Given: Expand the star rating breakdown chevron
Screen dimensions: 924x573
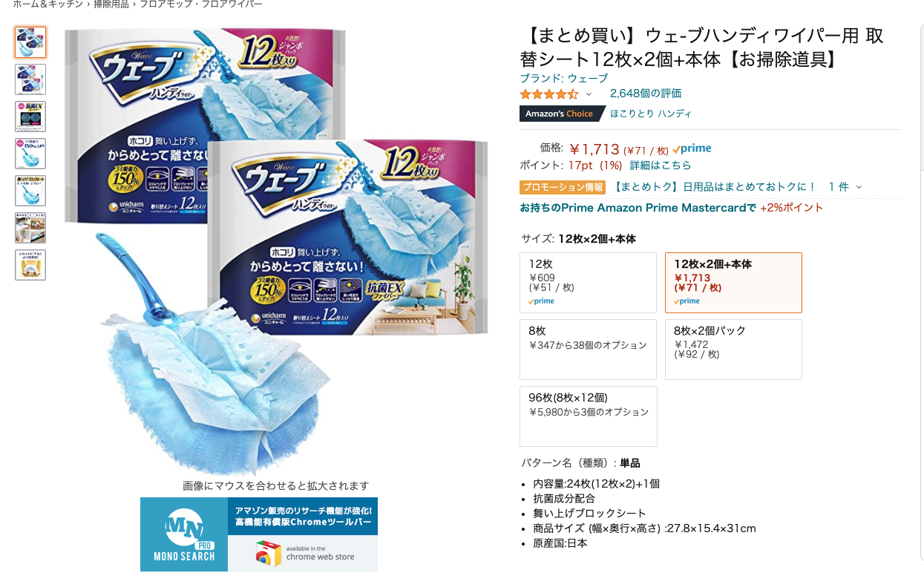Looking at the screenshot, I should point(589,94).
